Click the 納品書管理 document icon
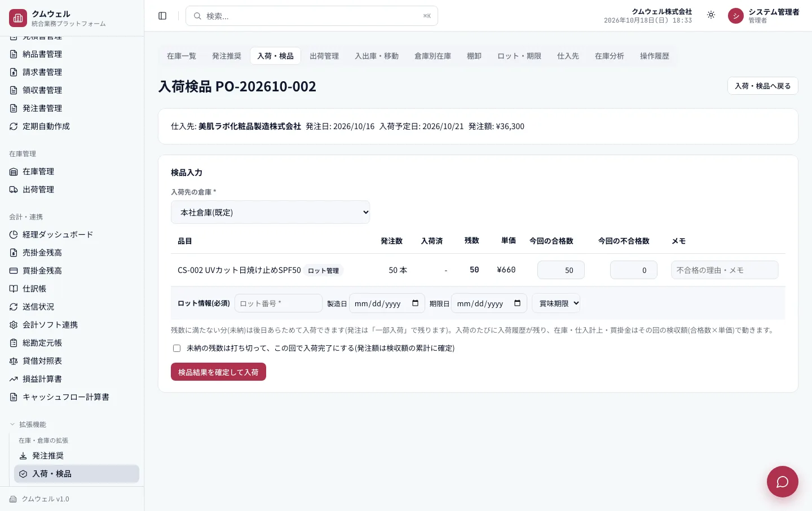 pos(14,54)
